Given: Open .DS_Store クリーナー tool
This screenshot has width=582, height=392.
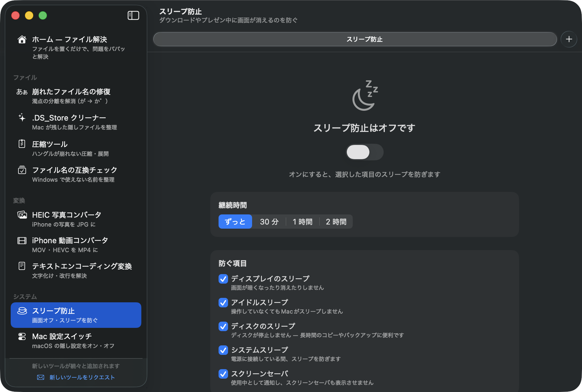Looking at the screenshot, I should [76, 122].
